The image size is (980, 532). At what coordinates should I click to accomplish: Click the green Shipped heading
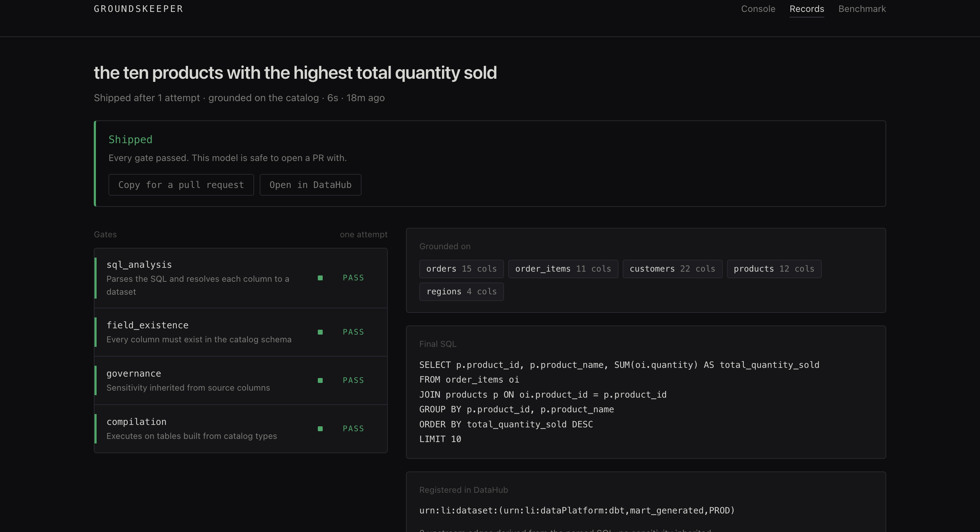pyautogui.click(x=131, y=140)
